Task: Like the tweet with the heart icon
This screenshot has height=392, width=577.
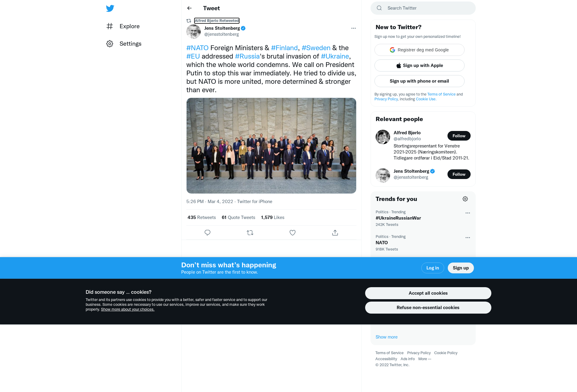Action: pyautogui.click(x=292, y=232)
